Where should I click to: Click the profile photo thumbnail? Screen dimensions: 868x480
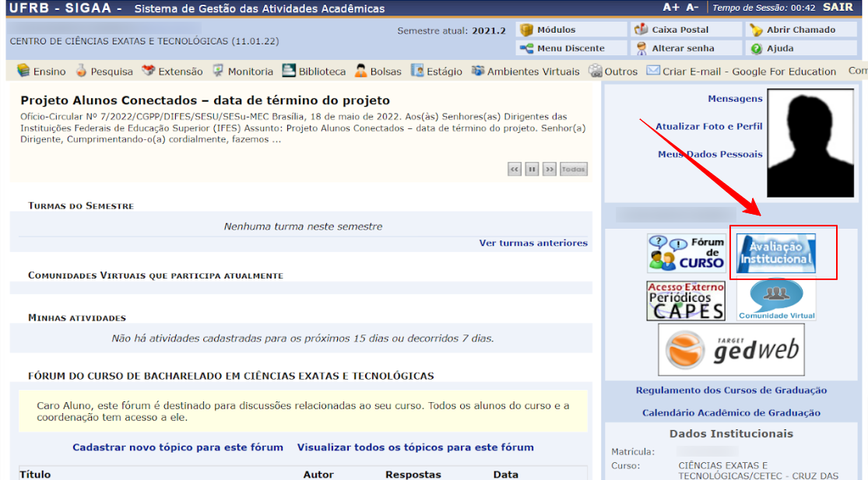click(810, 145)
